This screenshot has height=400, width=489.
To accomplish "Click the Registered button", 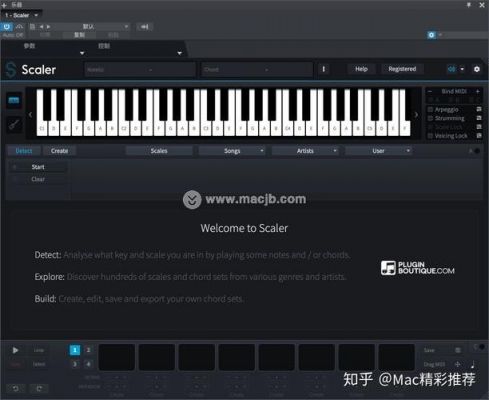I will [402, 69].
